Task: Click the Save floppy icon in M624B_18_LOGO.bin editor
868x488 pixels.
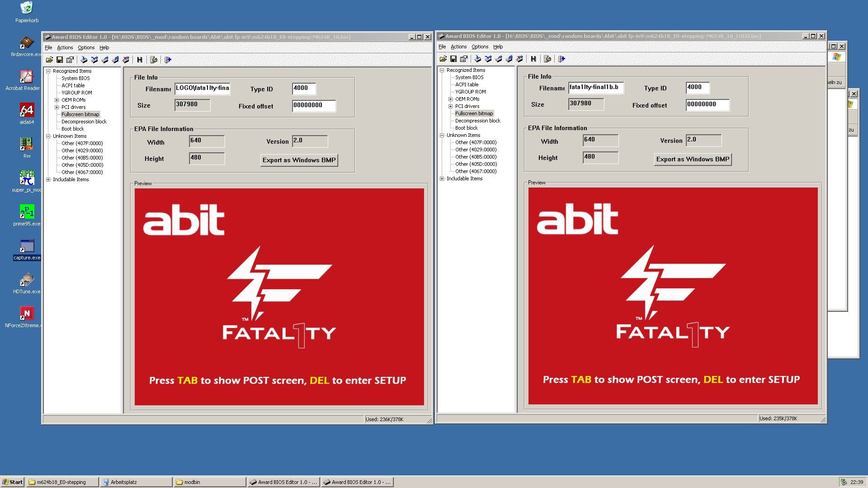Action: click(453, 59)
